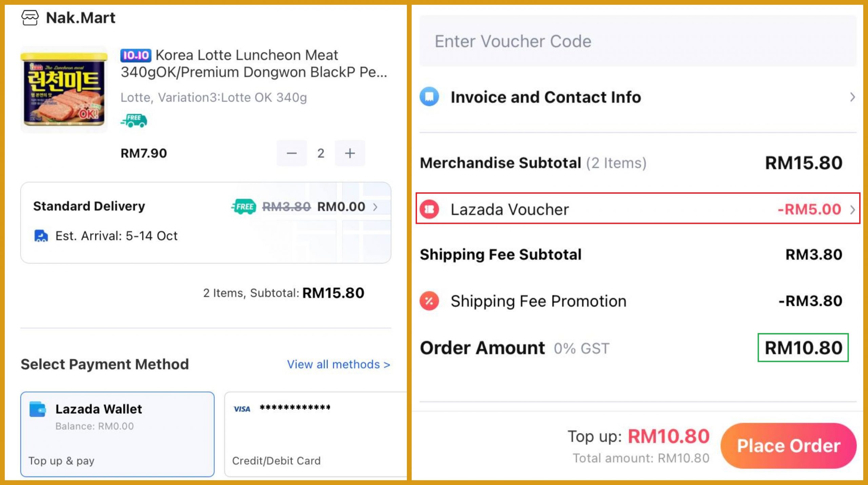Open View all methods link
This screenshot has height=485, width=868.
(338, 364)
